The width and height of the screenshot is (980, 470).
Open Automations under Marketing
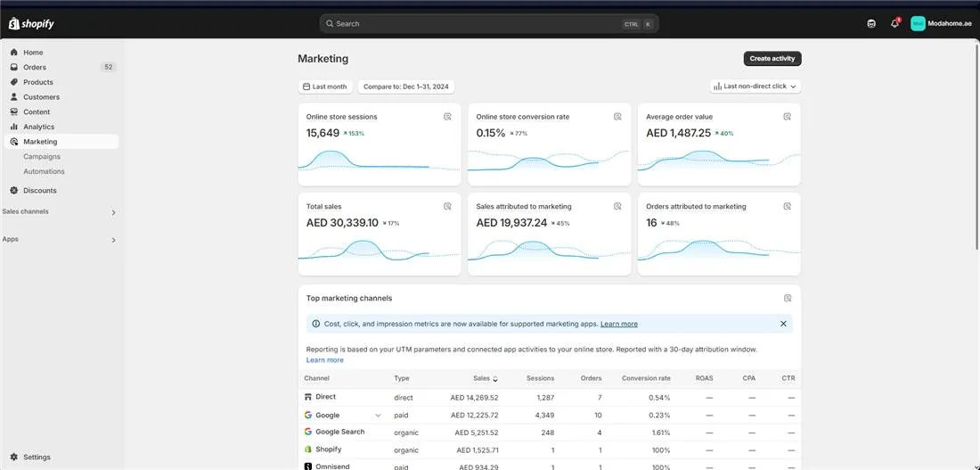coord(44,171)
